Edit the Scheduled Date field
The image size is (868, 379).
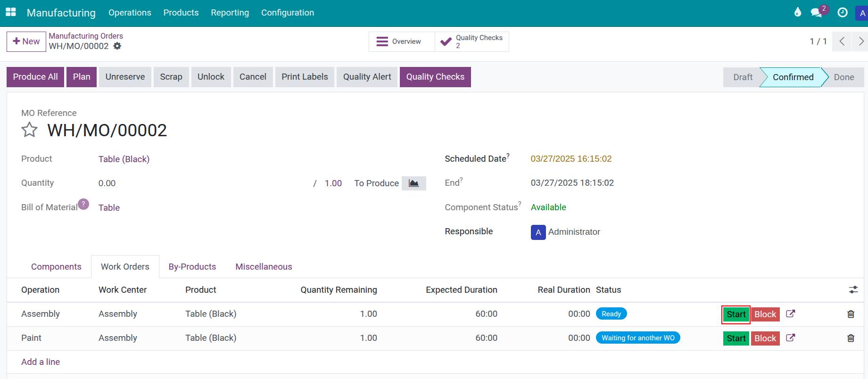[x=571, y=159]
